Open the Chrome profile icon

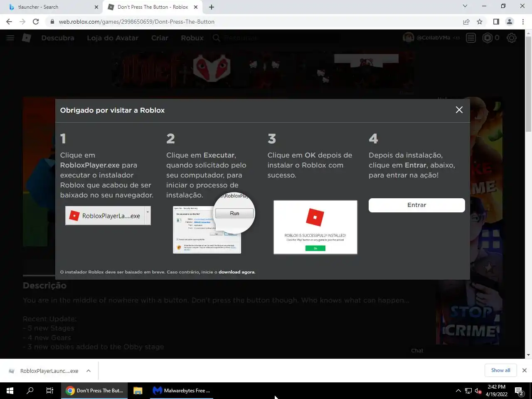[x=510, y=22]
